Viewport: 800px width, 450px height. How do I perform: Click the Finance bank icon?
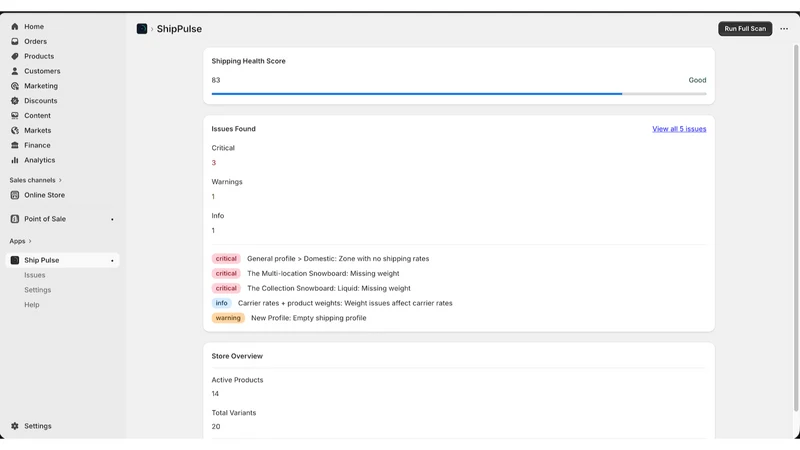(15, 145)
